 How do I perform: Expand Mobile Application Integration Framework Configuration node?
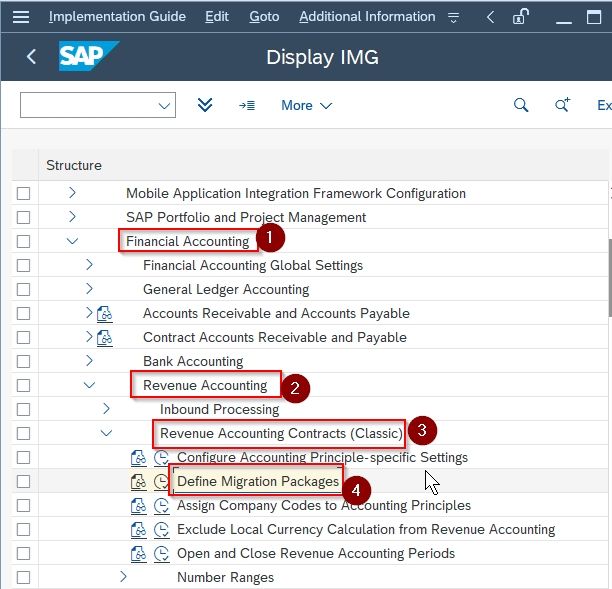(72, 192)
